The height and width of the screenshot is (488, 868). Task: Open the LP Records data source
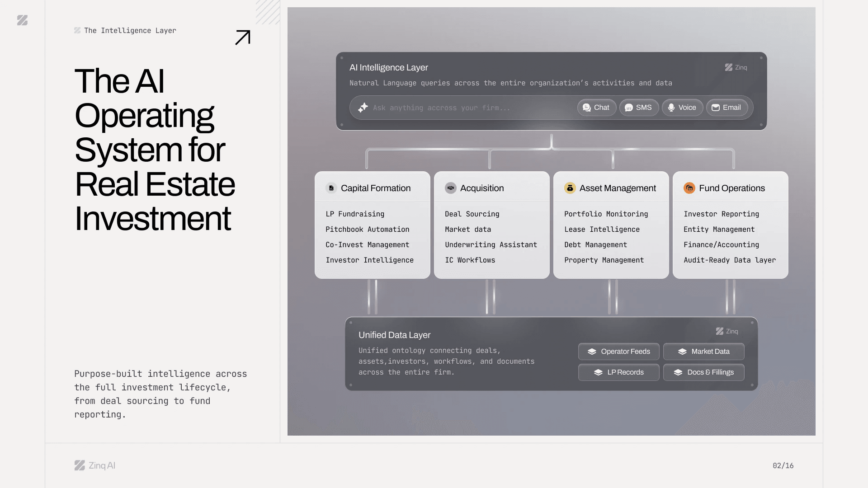click(618, 372)
